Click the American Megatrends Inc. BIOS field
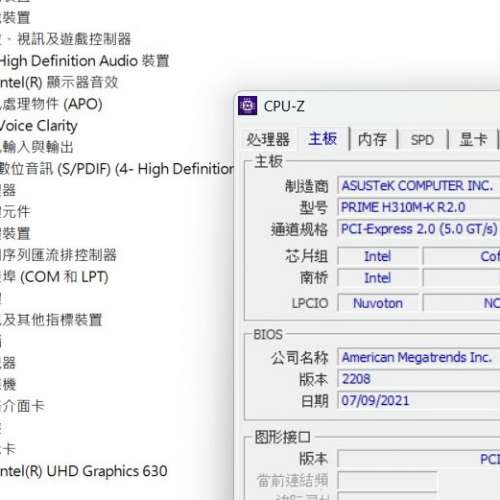Image resolution: width=500 pixels, height=500 pixels. (x=419, y=357)
